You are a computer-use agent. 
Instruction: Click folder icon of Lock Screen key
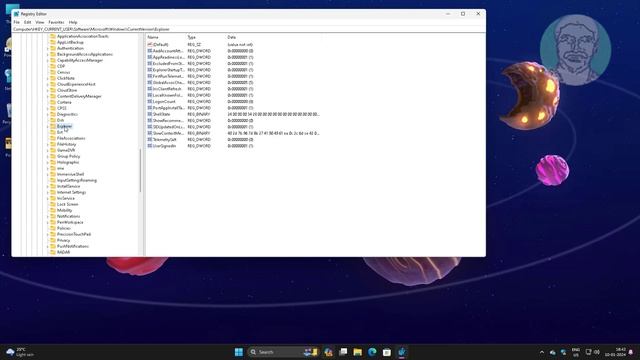click(x=53, y=204)
